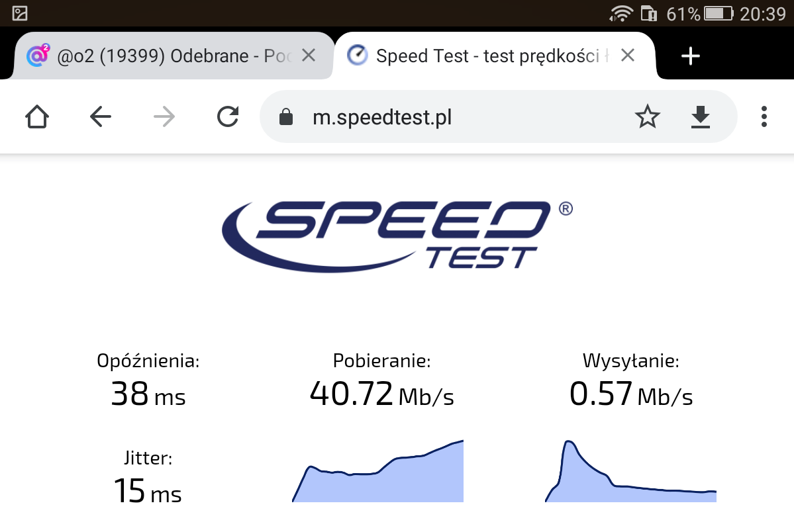Tap the Speed Test logo

[x=397, y=236]
